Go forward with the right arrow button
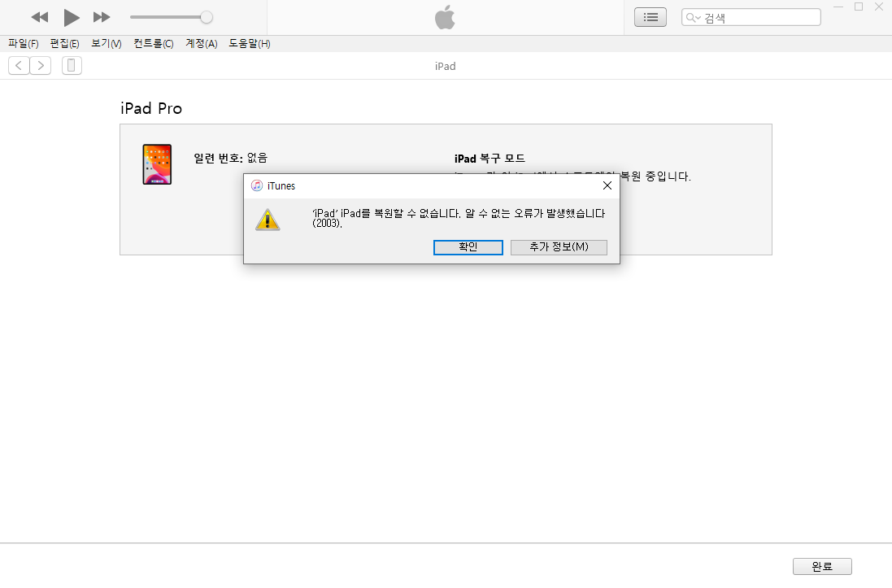 click(x=41, y=65)
